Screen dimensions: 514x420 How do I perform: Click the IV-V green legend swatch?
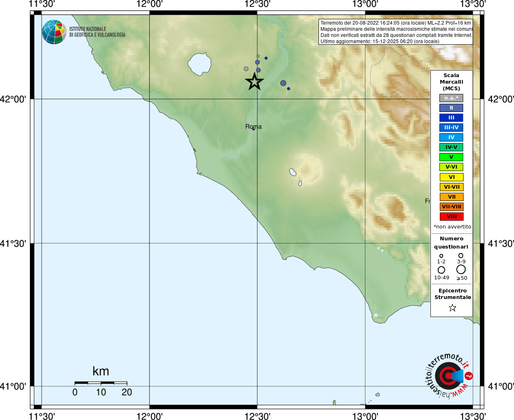[451, 147]
